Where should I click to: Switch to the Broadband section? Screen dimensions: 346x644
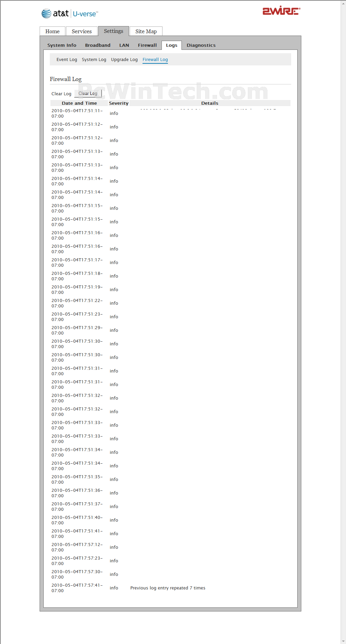click(98, 45)
